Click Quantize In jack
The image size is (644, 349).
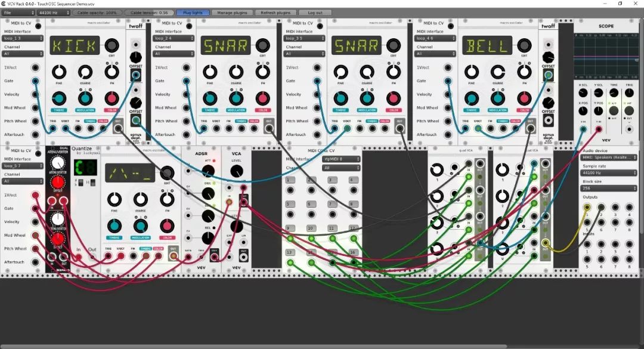click(79, 257)
